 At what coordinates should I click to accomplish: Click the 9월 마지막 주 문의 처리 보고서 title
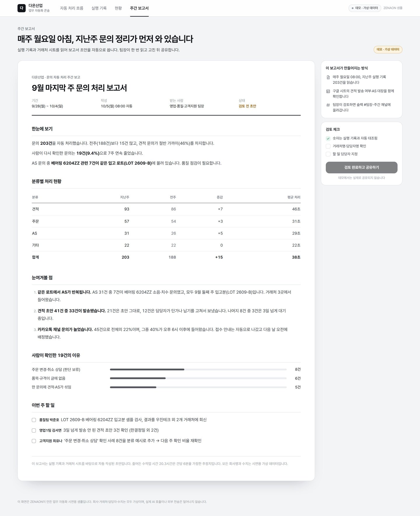[x=79, y=88]
